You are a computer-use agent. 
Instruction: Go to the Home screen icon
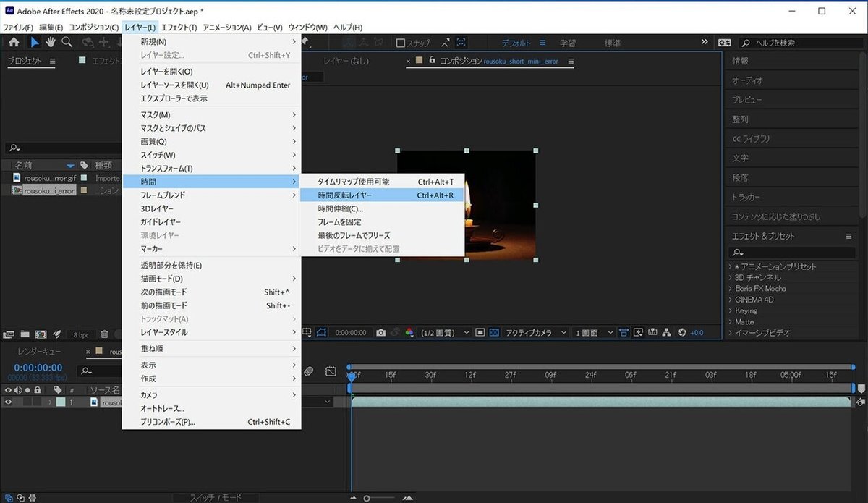14,43
